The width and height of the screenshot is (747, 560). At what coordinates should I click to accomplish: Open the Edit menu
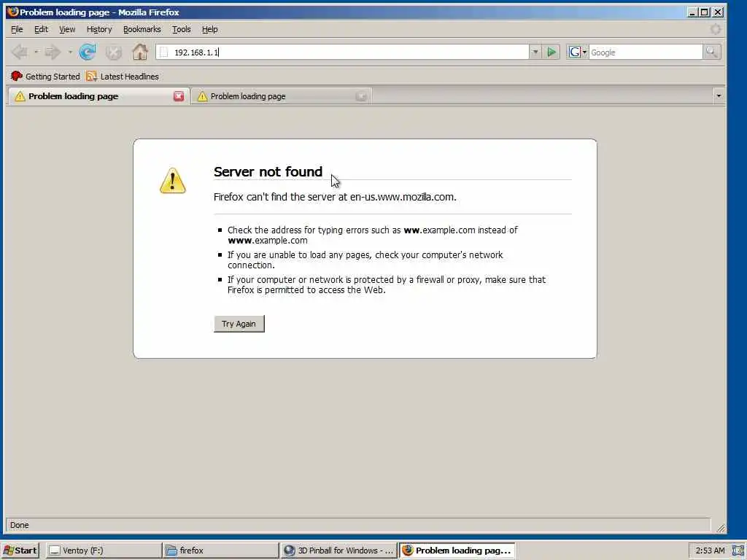coord(41,29)
